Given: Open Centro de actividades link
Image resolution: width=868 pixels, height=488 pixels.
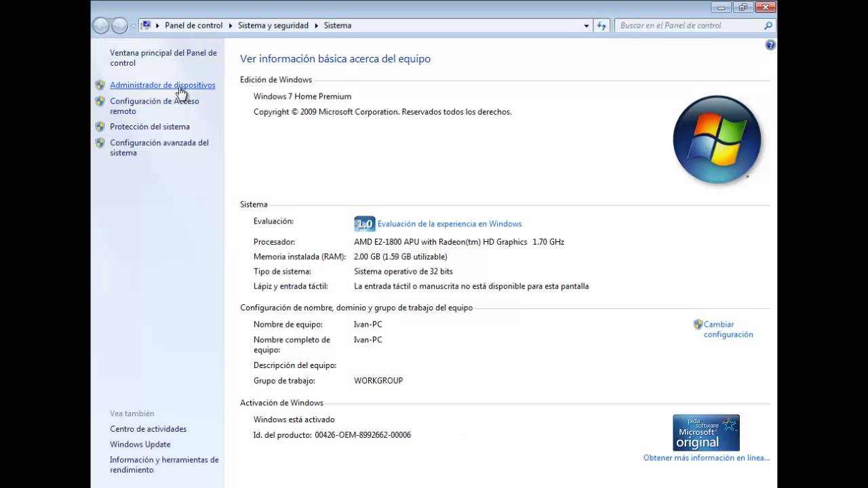Looking at the screenshot, I should [x=149, y=429].
